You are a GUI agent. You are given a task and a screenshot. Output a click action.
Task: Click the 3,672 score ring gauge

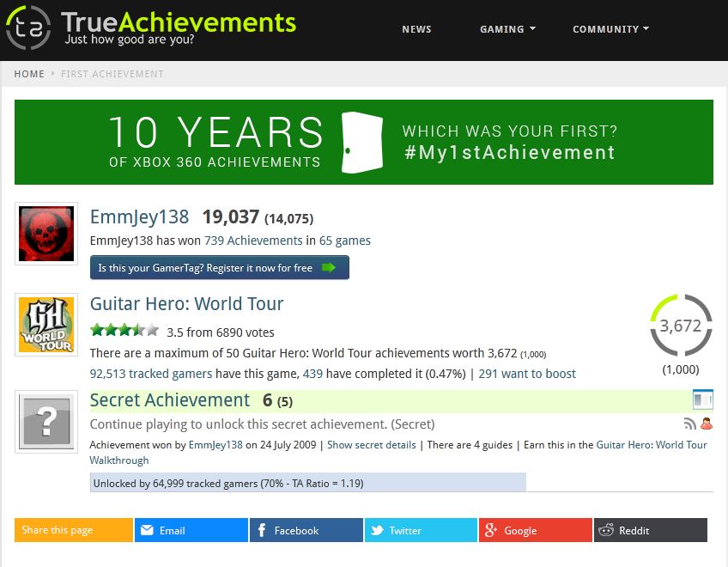681,326
